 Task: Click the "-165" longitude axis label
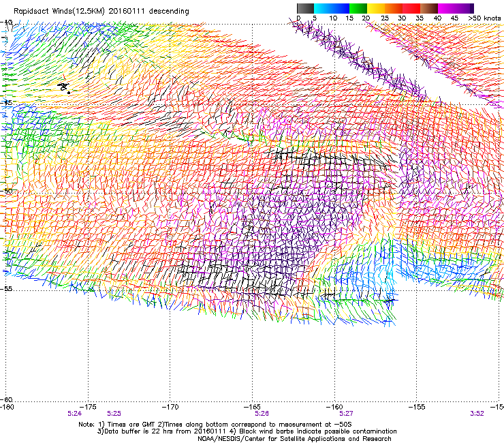pos(252,407)
